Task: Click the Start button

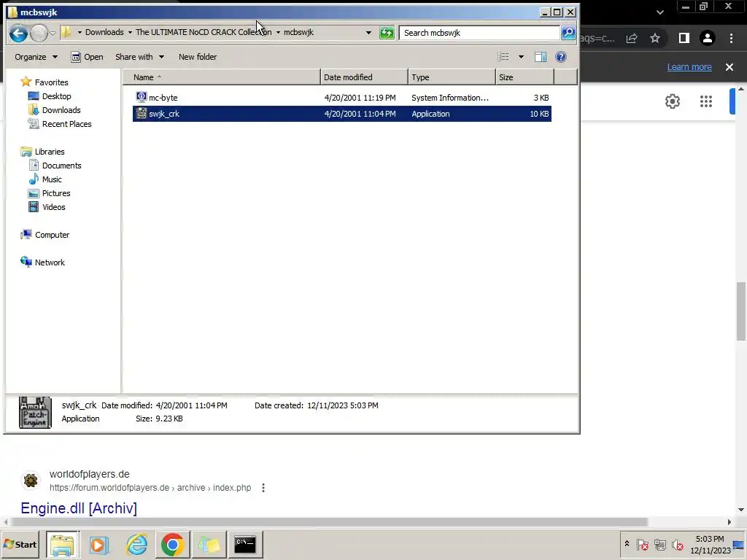Action: pos(20,544)
